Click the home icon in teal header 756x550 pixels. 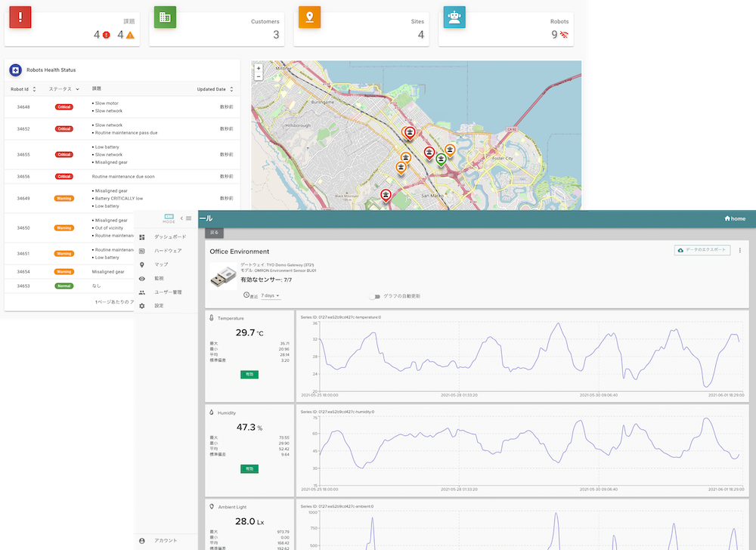point(727,218)
